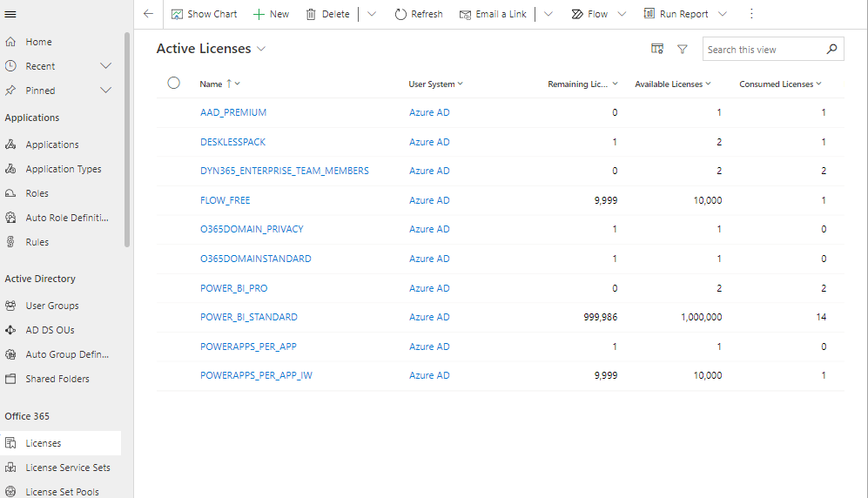Select User Groups in sidebar
Screen dimensions: 868x498
[x=52, y=306]
